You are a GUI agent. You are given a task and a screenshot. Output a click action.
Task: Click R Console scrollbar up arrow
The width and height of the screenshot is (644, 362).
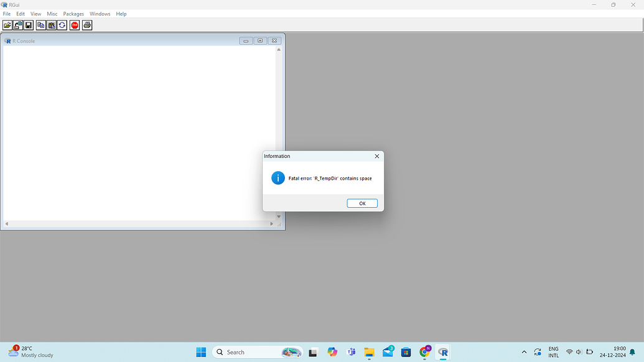pos(279,50)
